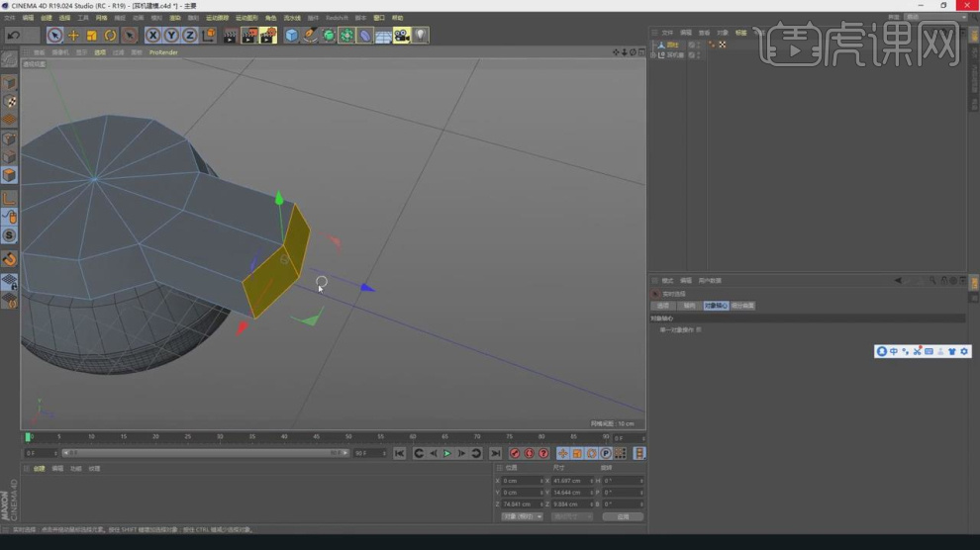Viewport: 980px width, 550px height.
Task: Open the object coordinate mode dropdown
Action: 522,516
